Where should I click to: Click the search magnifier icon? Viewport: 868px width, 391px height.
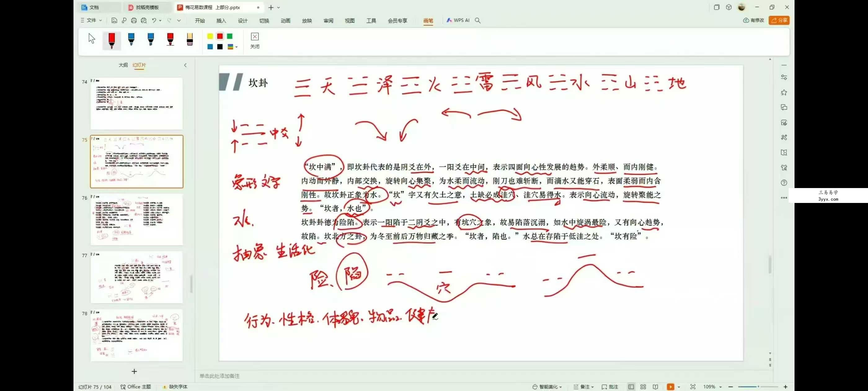pyautogui.click(x=478, y=20)
